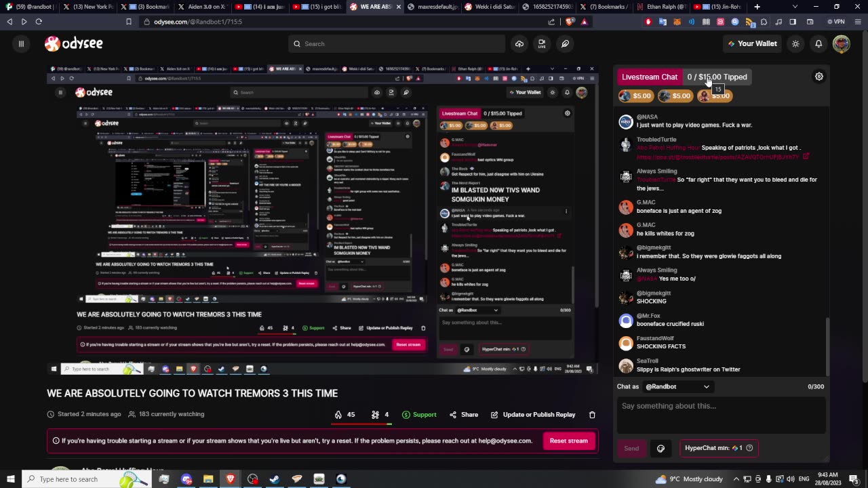This screenshot has width=868, height=488.
Task: Open the notifications bell
Action: (x=818, y=43)
